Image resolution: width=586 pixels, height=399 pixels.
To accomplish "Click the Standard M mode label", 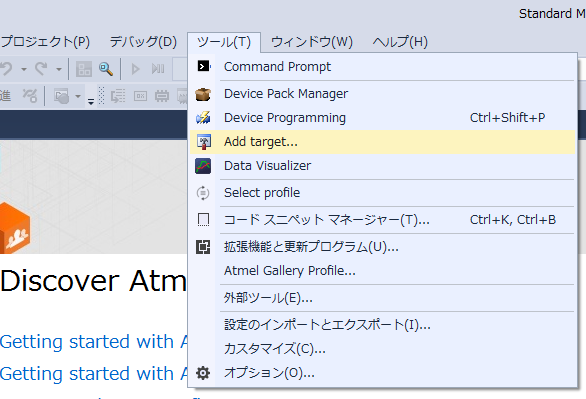I will click(552, 14).
